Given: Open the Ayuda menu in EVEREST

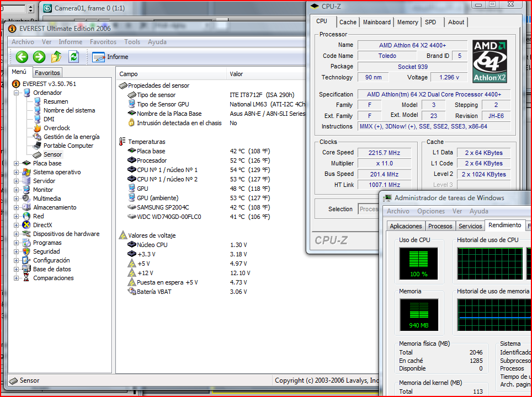Looking at the screenshot, I should [157, 42].
